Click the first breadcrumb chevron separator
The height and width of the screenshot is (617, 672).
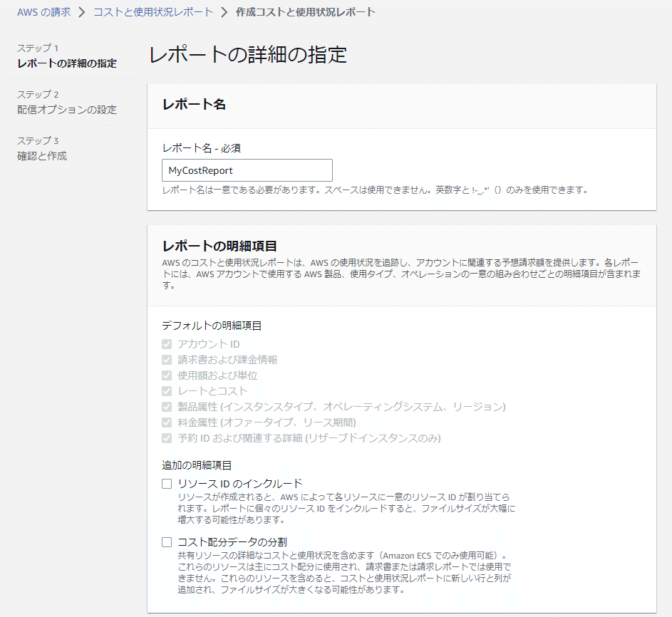[82, 12]
